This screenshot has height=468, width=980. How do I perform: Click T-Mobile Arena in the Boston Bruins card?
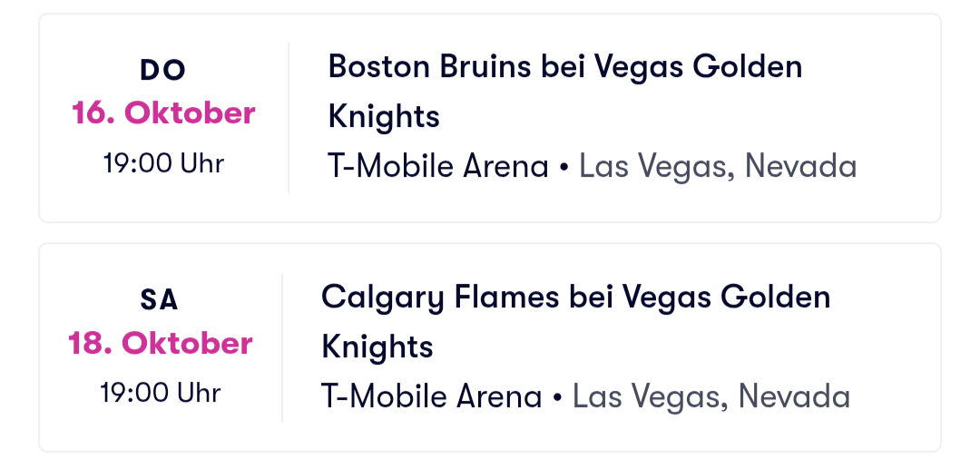[x=437, y=167]
